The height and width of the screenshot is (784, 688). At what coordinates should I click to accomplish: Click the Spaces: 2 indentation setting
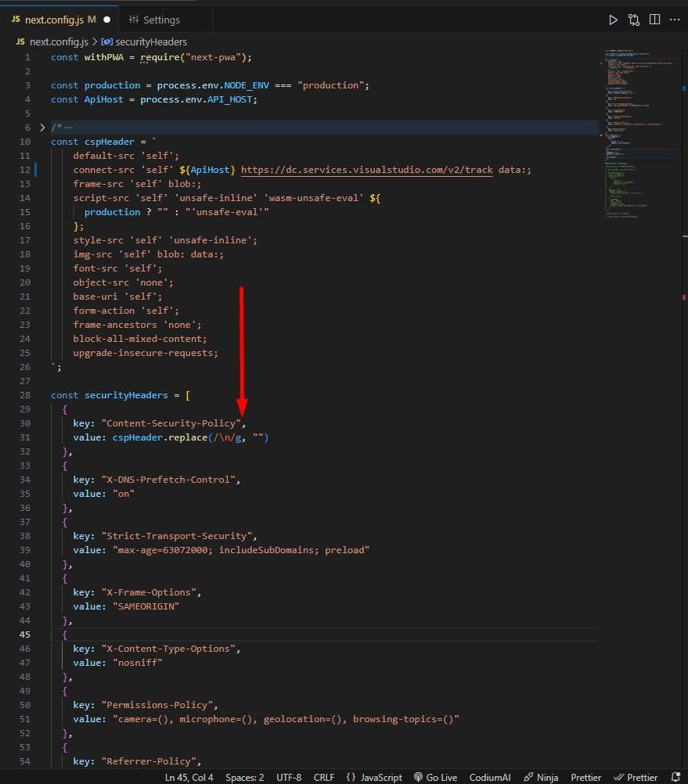[x=244, y=777]
